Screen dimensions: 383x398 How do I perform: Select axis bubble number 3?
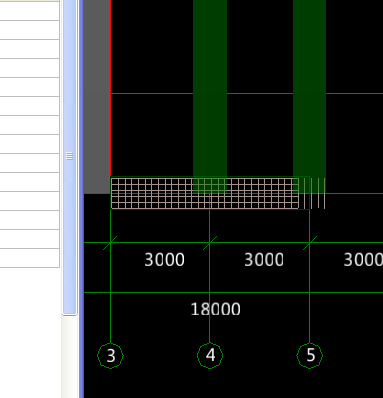tap(110, 356)
